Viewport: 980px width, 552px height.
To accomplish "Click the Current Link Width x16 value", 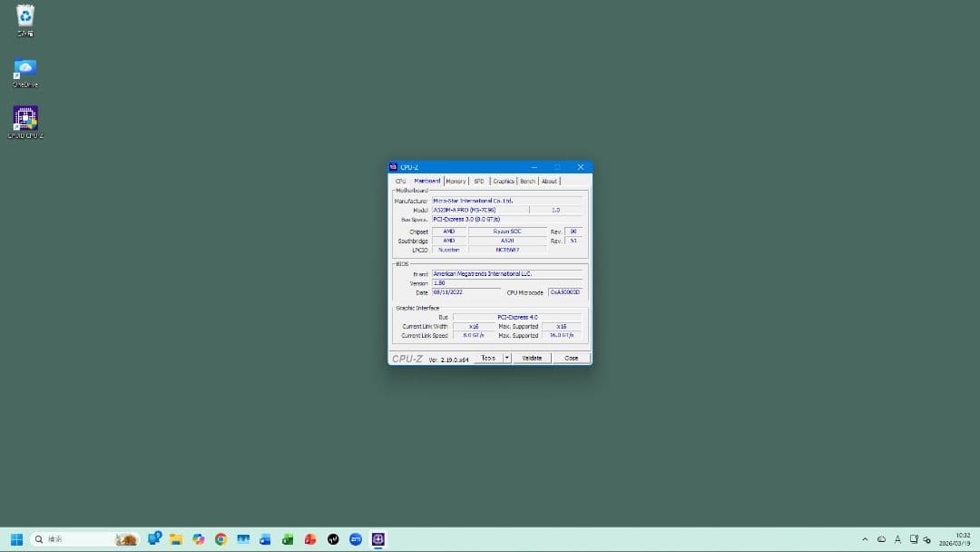I will point(474,326).
